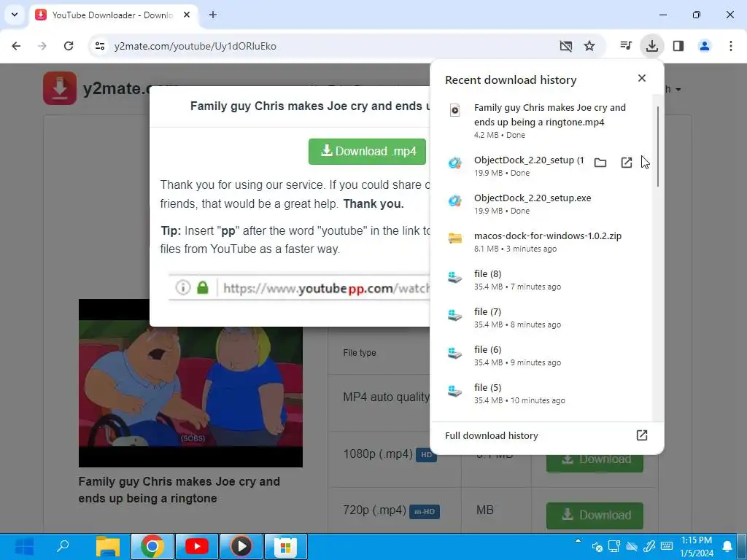Click the browser back arrow
Image resolution: width=747 pixels, height=560 pixels.
click(16, 46)
